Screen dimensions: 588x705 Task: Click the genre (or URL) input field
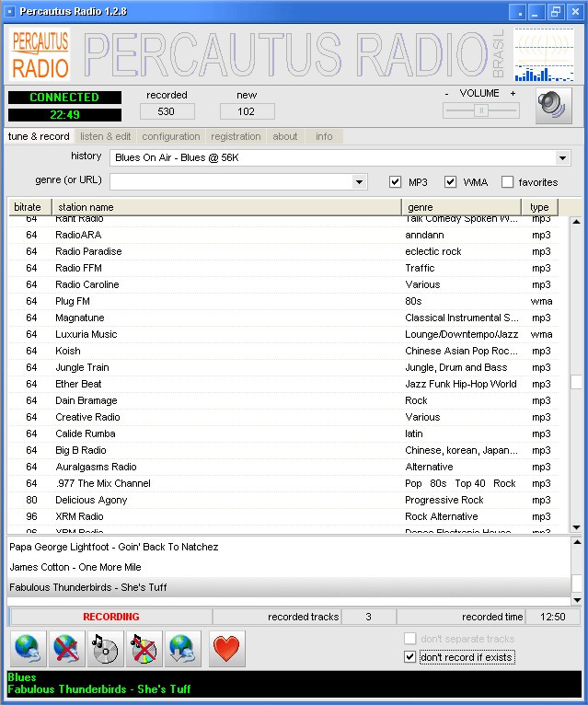coord(231,182)
